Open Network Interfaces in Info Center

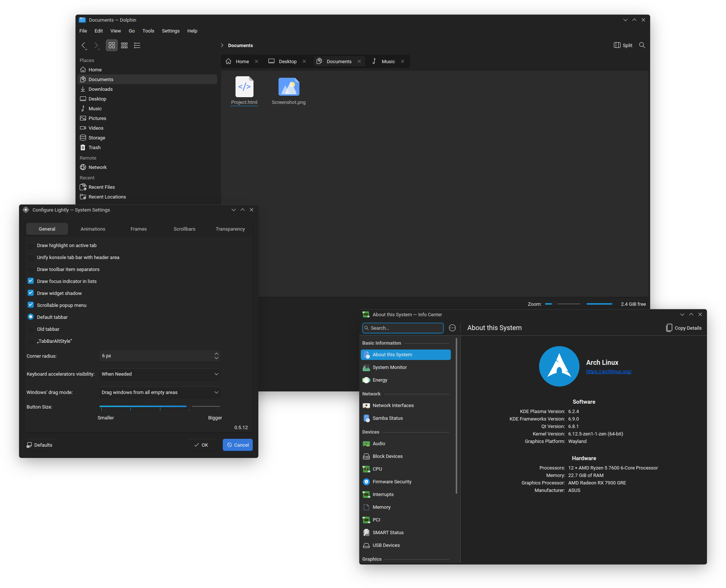[393, 405]
